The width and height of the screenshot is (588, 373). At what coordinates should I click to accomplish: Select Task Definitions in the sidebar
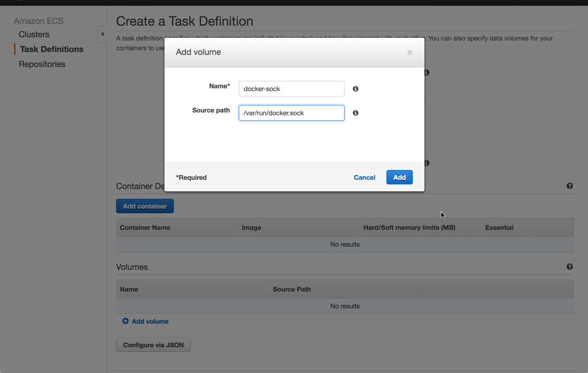pos(52,49)
